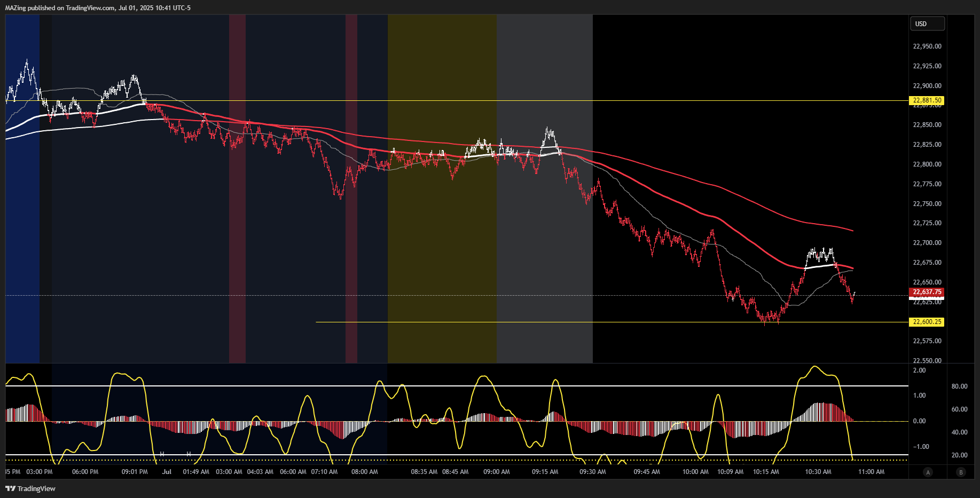This screenshot has width=980, height=498.
Task: Click the 20.00 oscillator scale value
Action: pyautogui.click(x=959, y=455)
